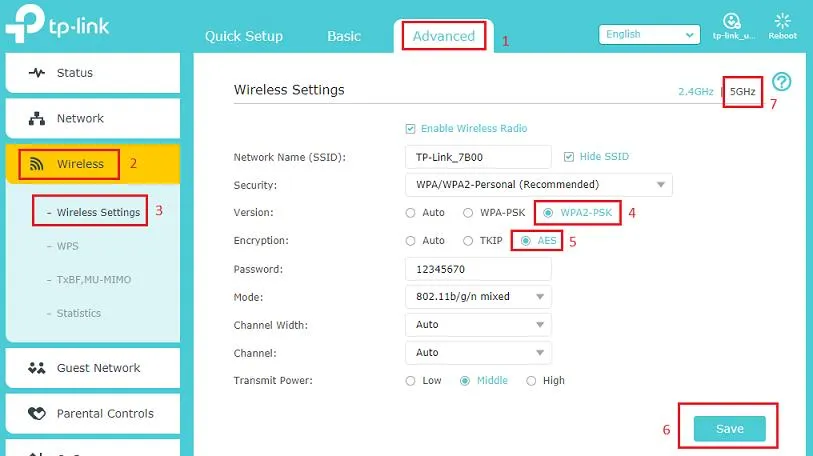
Task: Open Statistics submenu item
Action: coord(79,313)
